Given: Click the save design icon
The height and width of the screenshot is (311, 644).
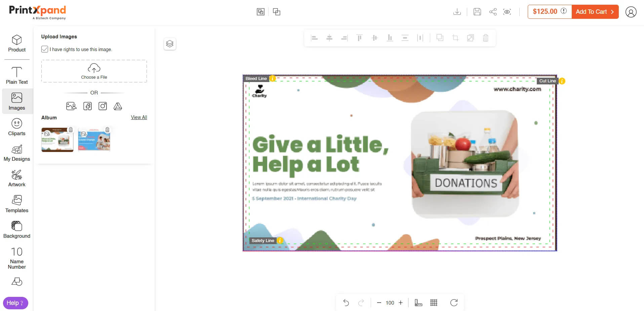Looking at the screenshot, I should point(477,12).
